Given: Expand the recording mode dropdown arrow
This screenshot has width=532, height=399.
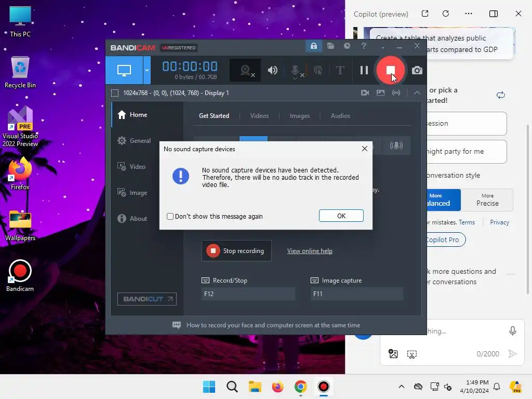Looking at the screenshot, I should [147, 70].
